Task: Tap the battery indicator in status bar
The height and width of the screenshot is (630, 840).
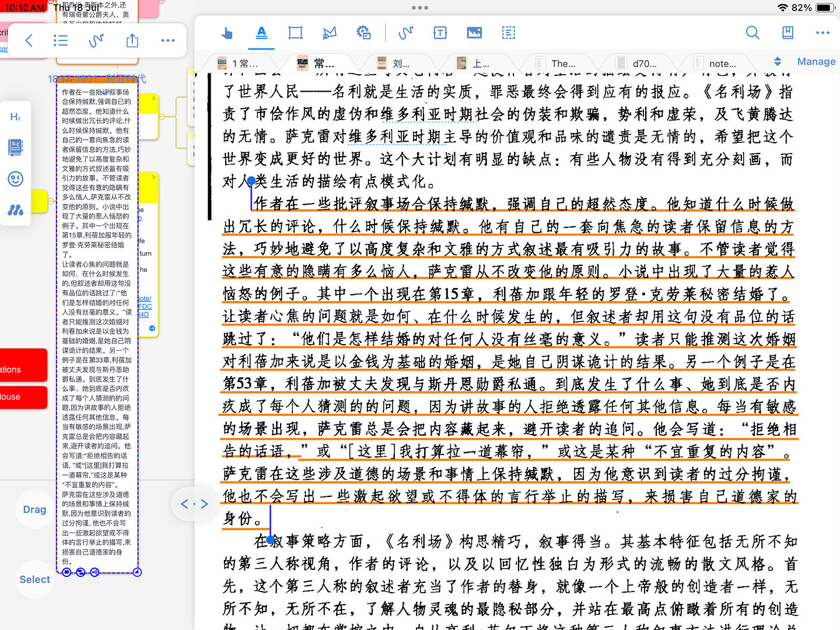Action: click(825, 8)
